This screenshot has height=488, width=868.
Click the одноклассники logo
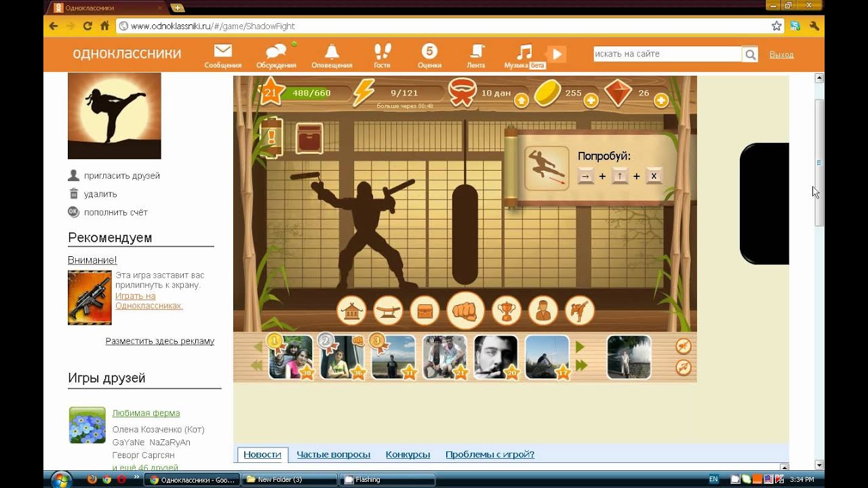click(x=127, y=54)
